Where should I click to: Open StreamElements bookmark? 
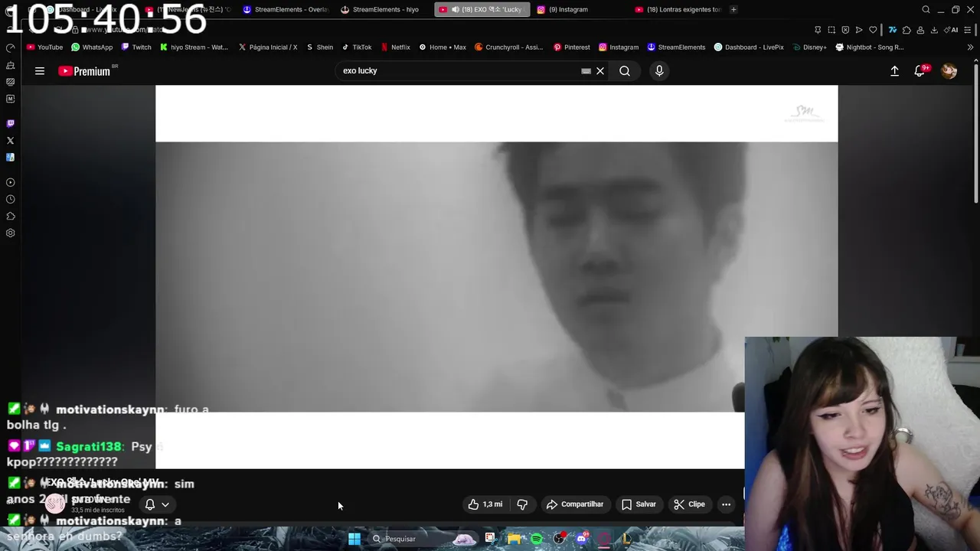pos(676,47)
